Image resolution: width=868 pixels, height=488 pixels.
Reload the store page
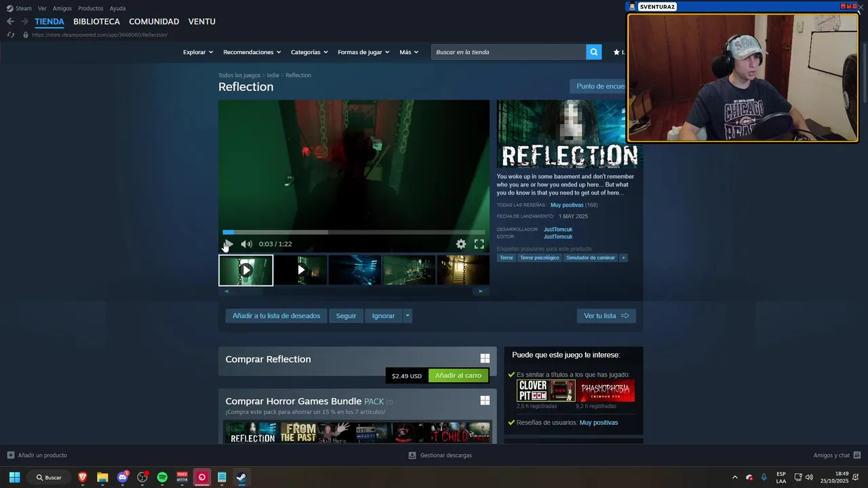[10, 35]
